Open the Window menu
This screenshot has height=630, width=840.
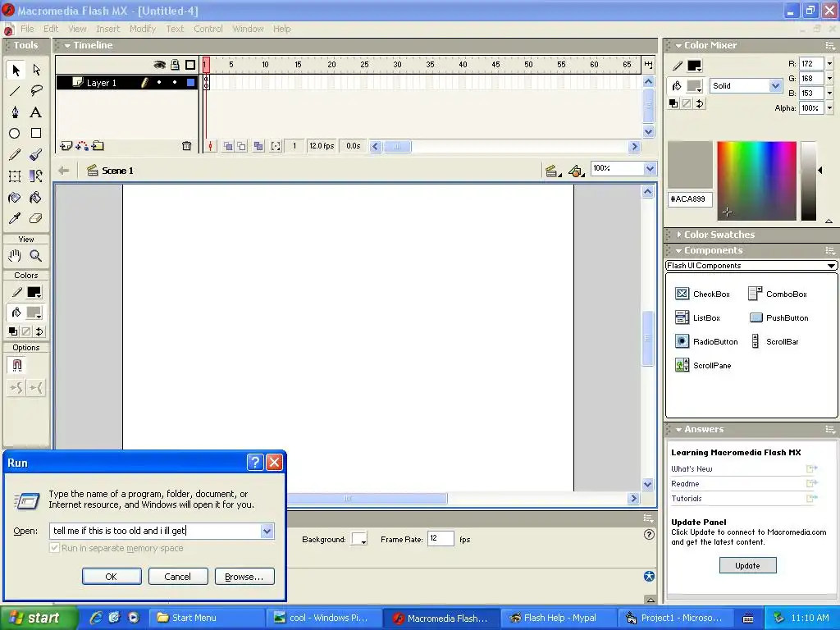248,29
